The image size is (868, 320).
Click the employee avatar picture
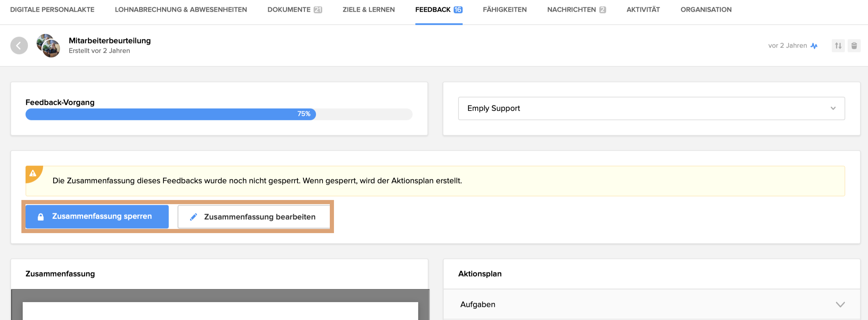[x=49, y=46]
